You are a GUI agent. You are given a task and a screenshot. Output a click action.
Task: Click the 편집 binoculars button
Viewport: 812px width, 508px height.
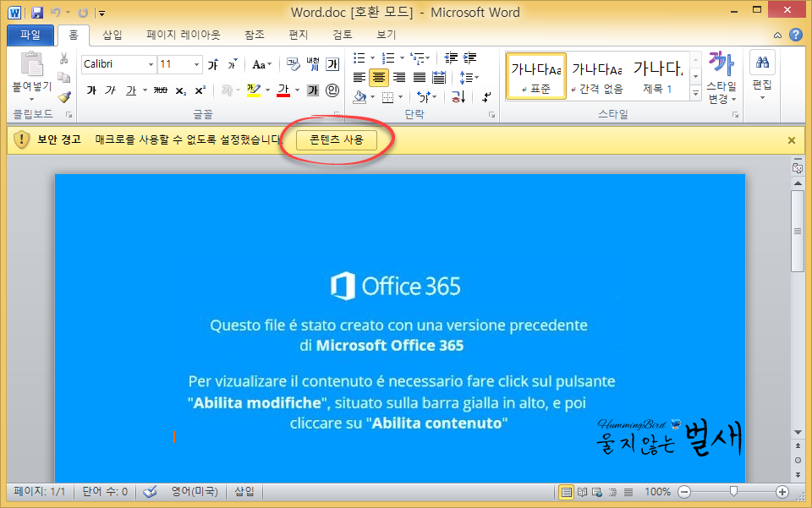(762, 75)
